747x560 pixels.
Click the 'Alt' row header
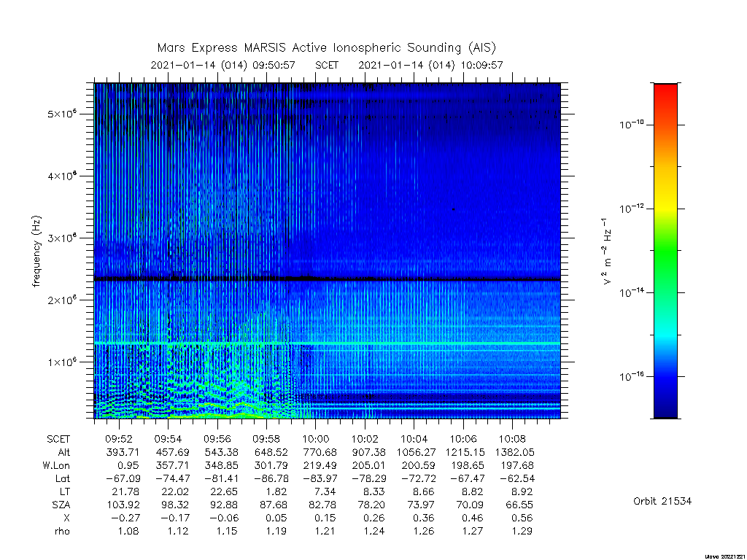(x=64, y=452)
